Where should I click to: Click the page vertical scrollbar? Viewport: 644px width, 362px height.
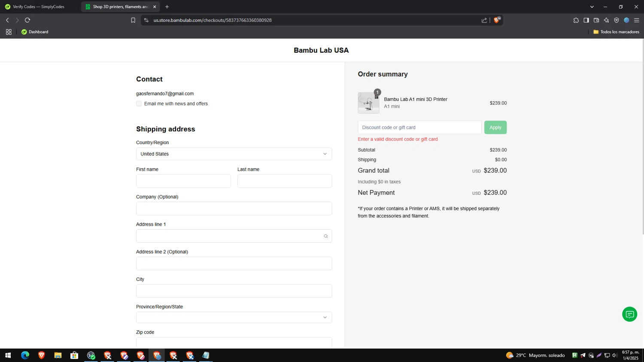click(642, 137)
